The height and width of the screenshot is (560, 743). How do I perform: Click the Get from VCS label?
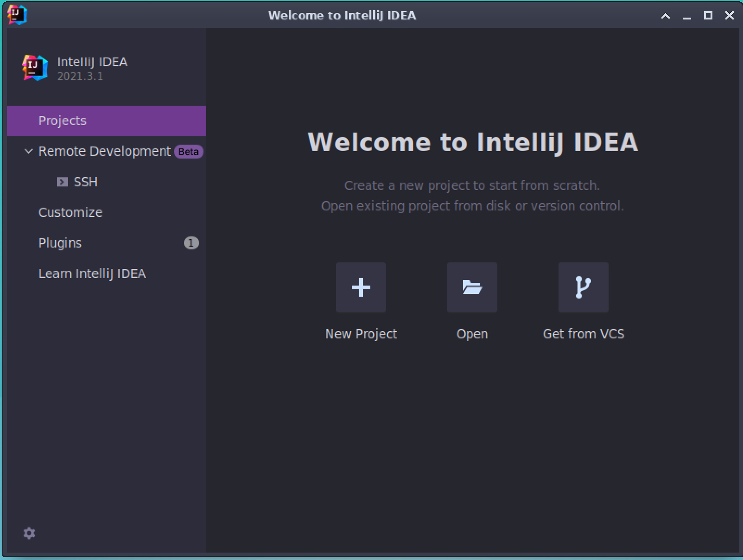[584, 334]
